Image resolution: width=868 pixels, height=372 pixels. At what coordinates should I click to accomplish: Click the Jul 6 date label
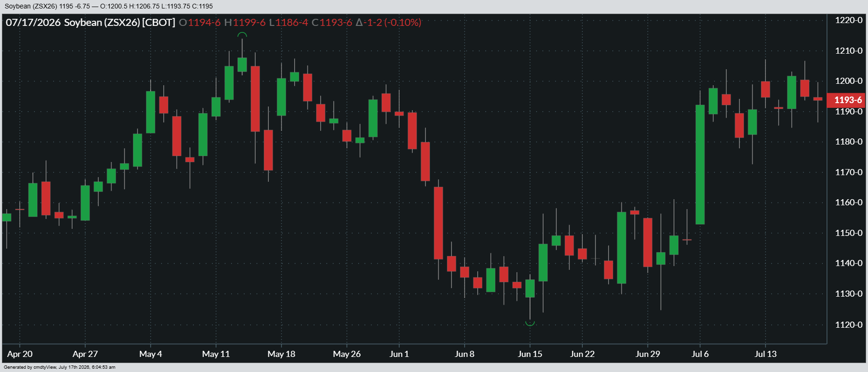pos(700,354)
